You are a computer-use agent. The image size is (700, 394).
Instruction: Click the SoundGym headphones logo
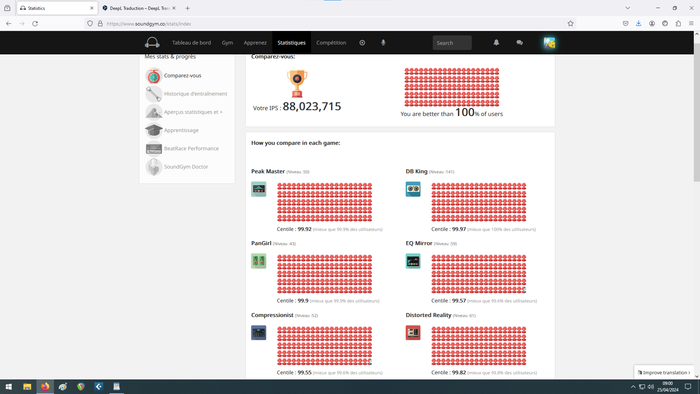click(x=152, y=42)
